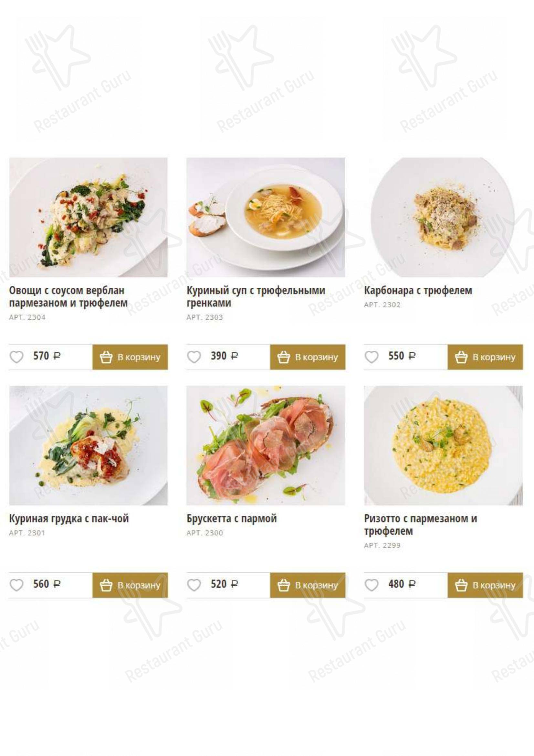Toggle heart beside the 480 ₽ risotto
Screen dimensions: 534x756
372,585
